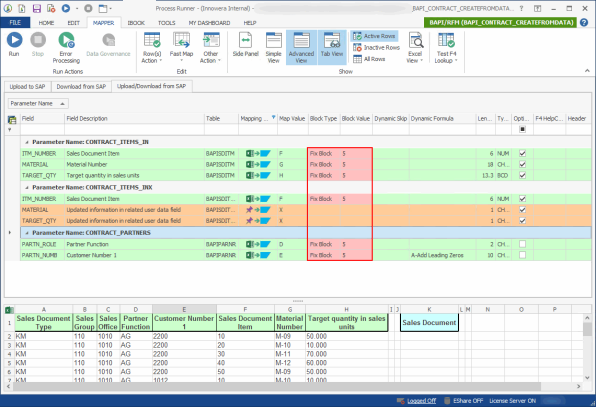Click the Run icon in the ribbon

point(14,40)
